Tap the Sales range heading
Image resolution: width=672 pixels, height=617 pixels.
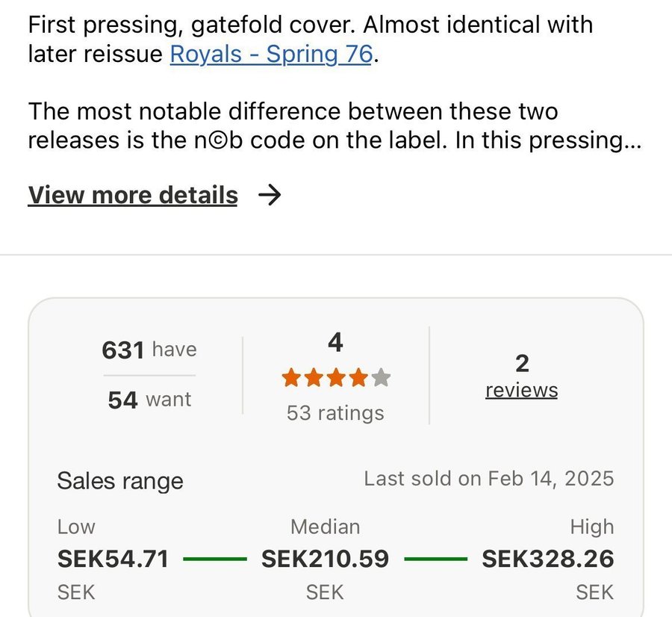click(119, 481)
